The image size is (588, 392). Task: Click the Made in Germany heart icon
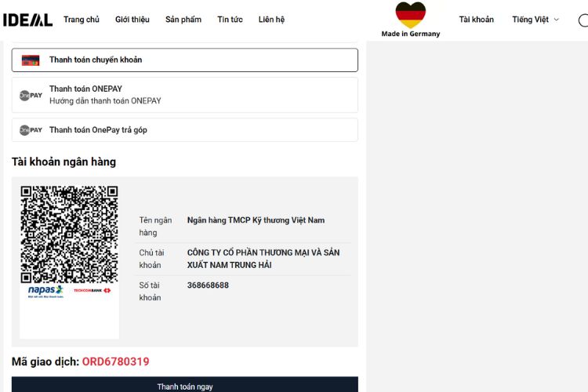[x=410, y=15]
